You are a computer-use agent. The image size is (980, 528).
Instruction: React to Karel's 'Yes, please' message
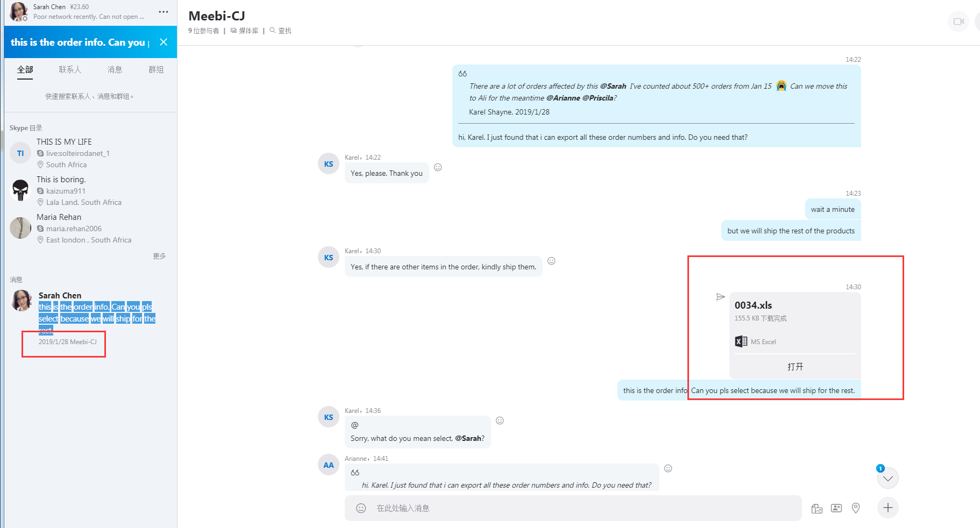(x=438, y=167)
